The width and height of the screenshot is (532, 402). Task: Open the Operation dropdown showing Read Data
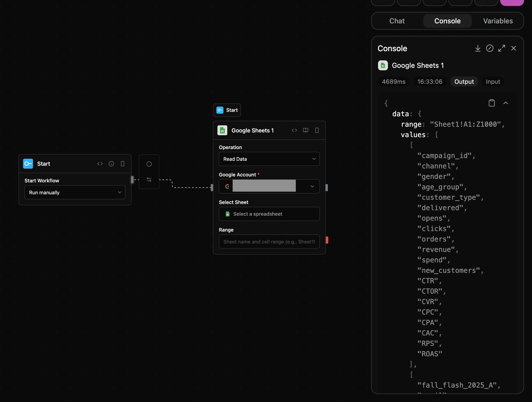pyautogui.click(x=269, y=159)
